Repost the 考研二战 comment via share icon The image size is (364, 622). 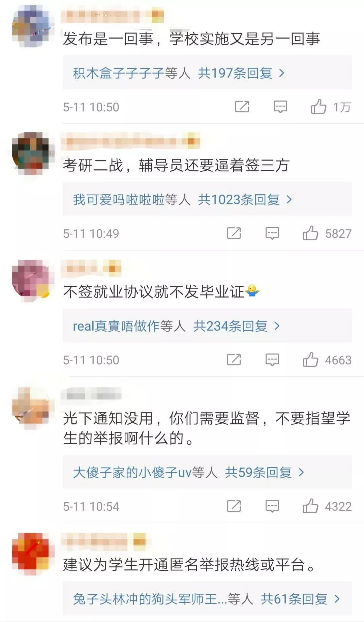pyautogui.click(x=234, y=233)
